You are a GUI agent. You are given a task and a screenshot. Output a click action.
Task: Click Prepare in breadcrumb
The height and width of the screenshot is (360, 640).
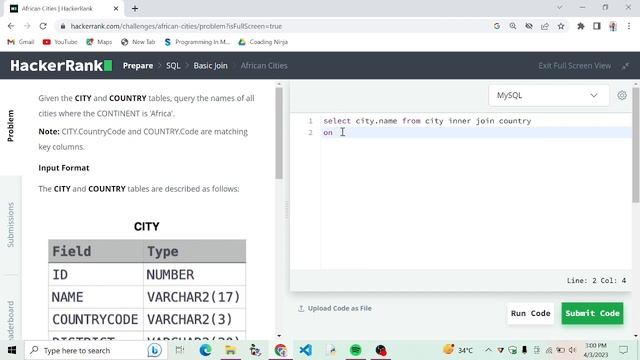[x=138, y=66]
